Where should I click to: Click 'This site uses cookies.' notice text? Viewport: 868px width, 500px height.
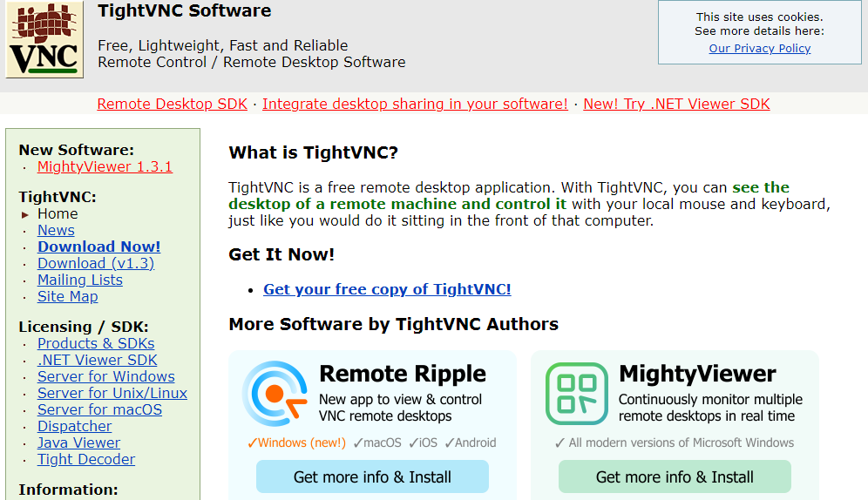pos(760,17)
